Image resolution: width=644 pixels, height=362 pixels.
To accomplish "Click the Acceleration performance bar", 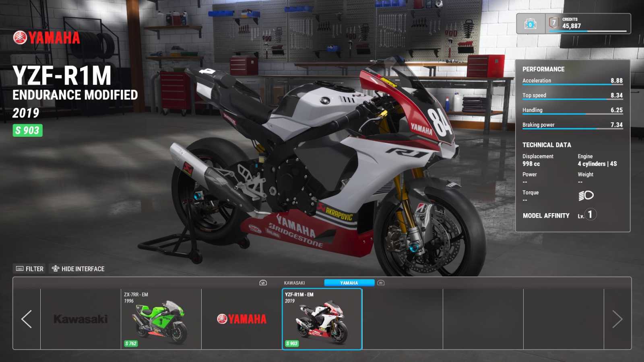I will 572,84.
